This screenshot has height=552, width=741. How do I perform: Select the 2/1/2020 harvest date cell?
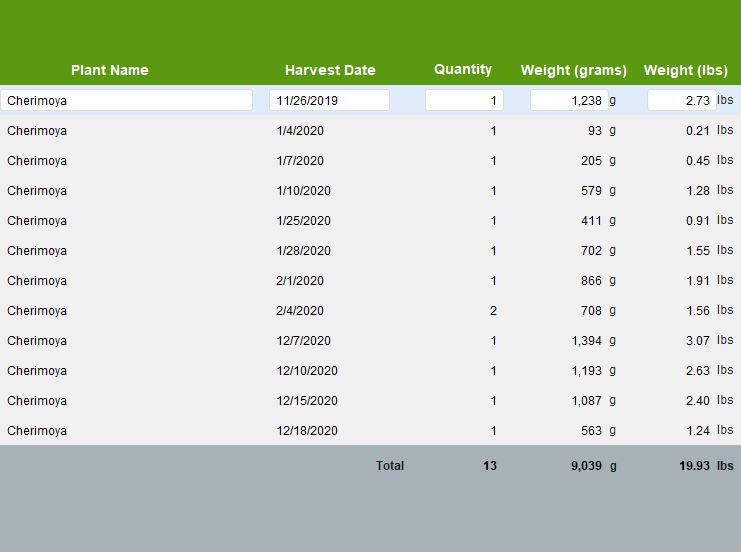pyautogui.click(x=300, y=281)
